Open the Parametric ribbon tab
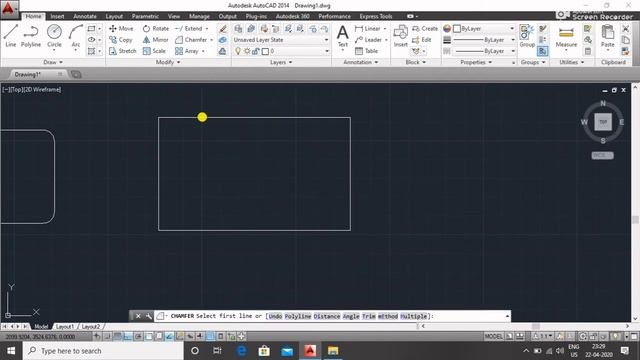Image resolution: width=640 pixels, height=360 pixels. coord(145,16)
